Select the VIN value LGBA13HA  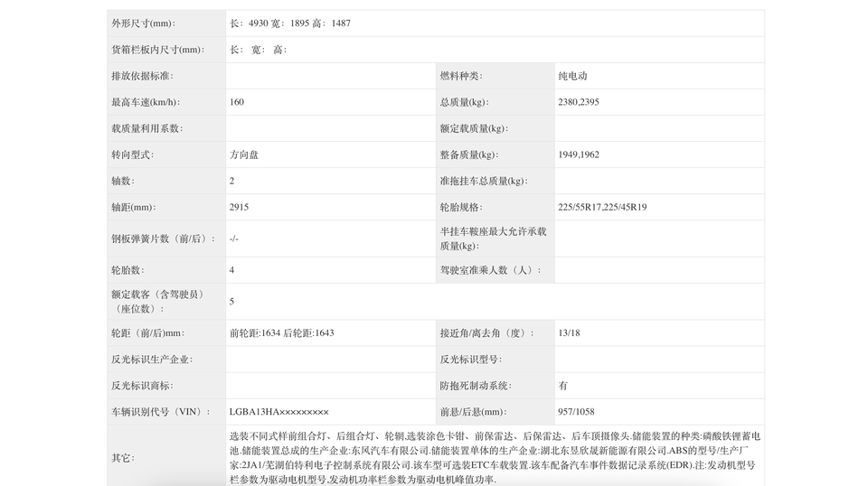[x=279, y=411]
